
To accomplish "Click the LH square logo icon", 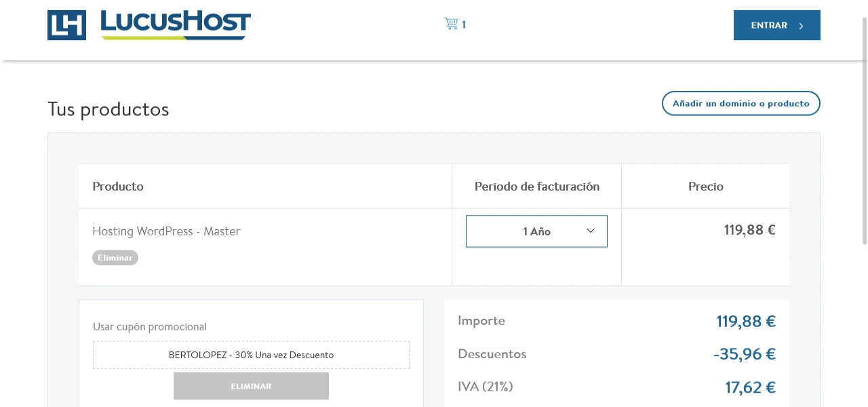I will pyautogui.click(x=66, y=25).
